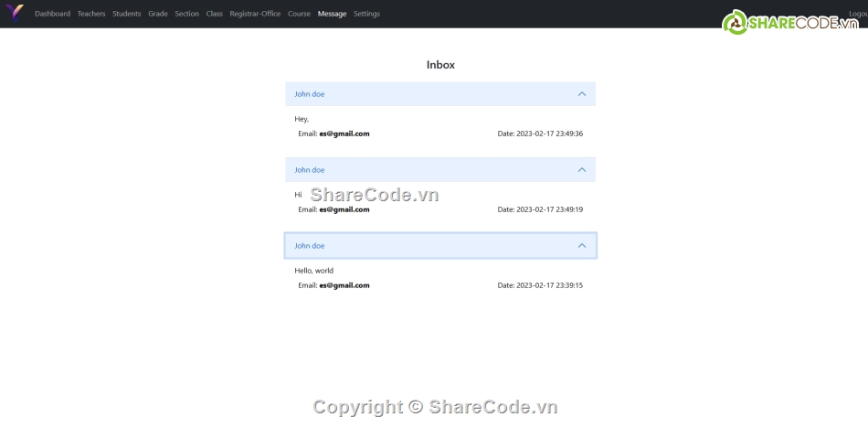868x428 pixels.
Task: Click Logout in the top right
Action: [x=857, y=14]
